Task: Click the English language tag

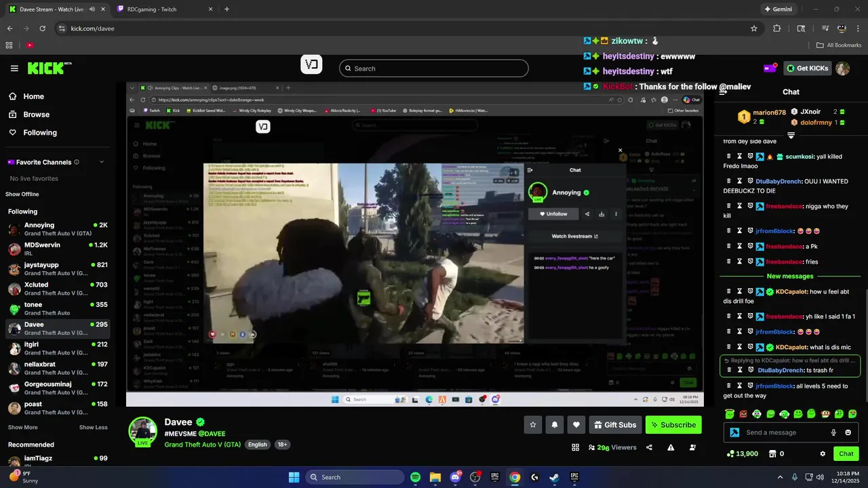Action: tap(257, 445)
